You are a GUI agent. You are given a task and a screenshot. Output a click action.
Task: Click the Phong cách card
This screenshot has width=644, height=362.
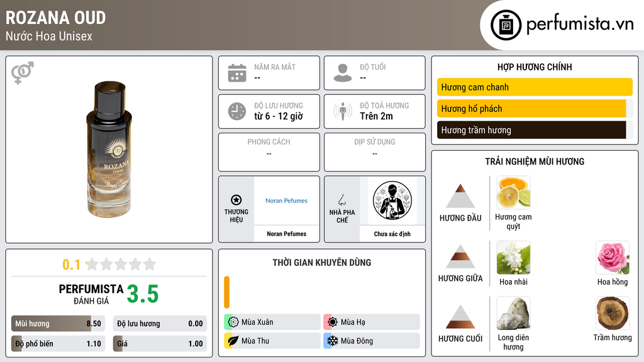(269, 152)
